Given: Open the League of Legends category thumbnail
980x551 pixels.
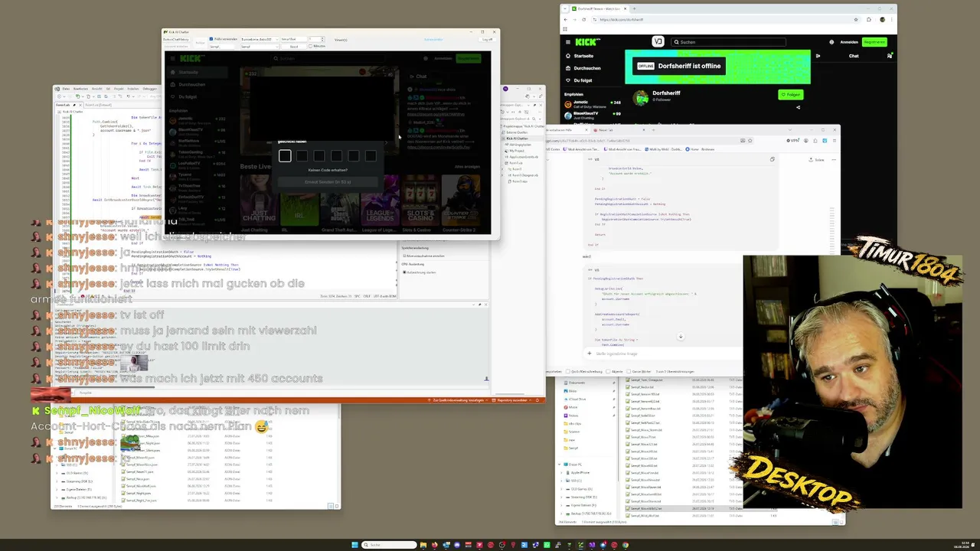Looking at the screenshot, I should tap(380, 199).
